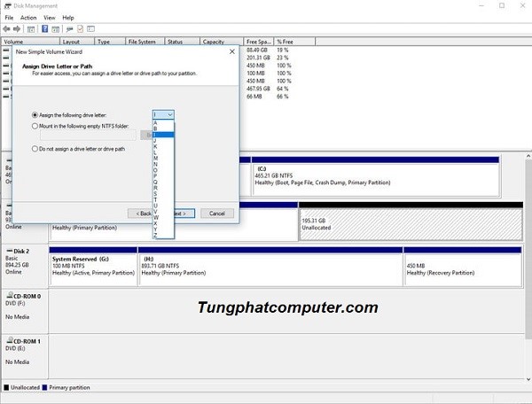This screenshot has height=404, width=532.
Task: Choose drive letter J from the list
Action: (x=163, y=140)
